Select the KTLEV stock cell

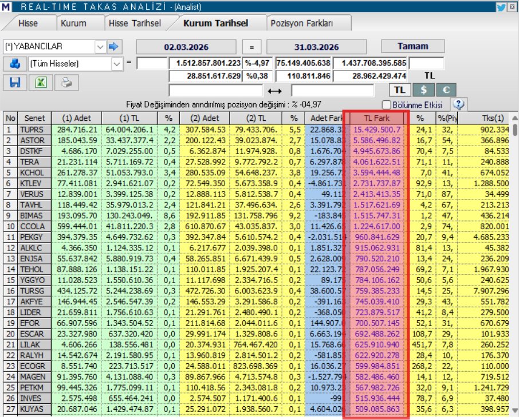click(34, 183)
